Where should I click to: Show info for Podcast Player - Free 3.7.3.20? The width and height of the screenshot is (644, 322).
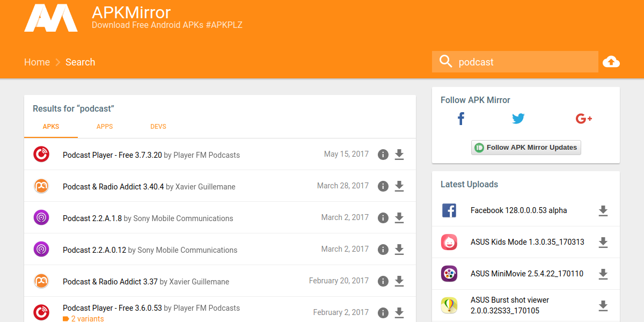(383, 155)
